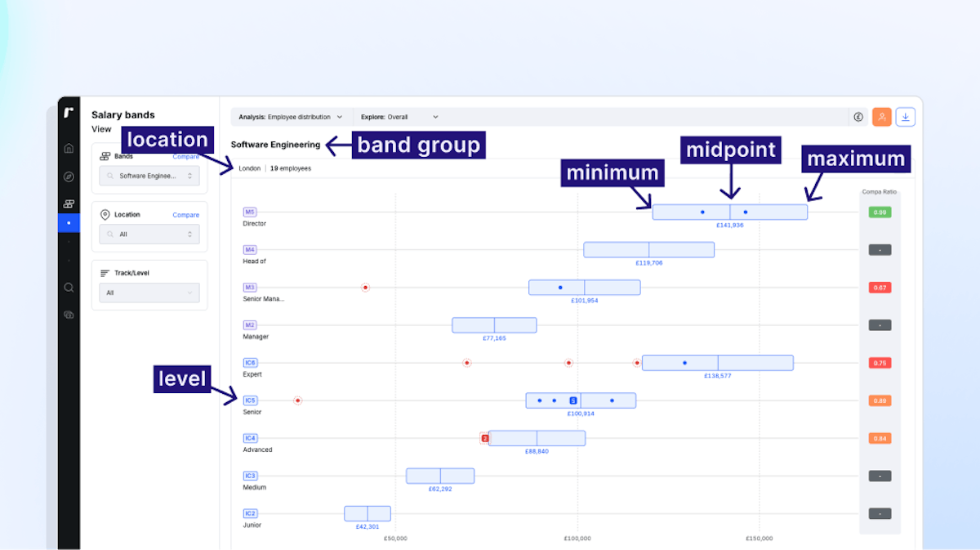Viewport: 980px width, 550px height.
Task: Click Compare next to the Location filter
Action: coord(185,214)
